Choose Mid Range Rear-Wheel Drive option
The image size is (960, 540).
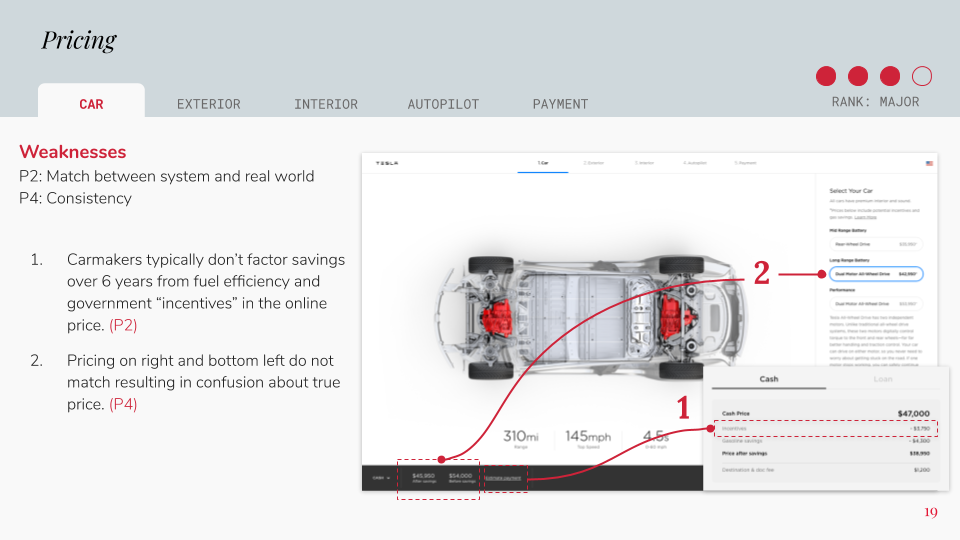876,244
